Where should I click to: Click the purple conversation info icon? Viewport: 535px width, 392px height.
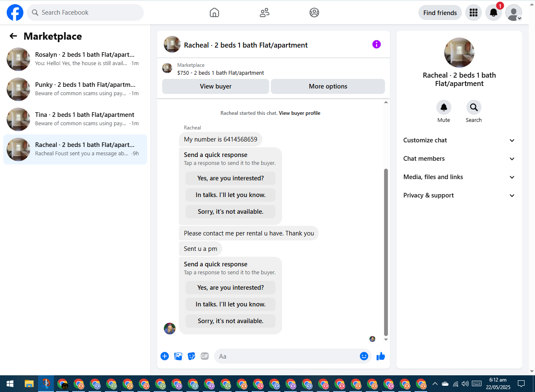[x=377, y=44]
